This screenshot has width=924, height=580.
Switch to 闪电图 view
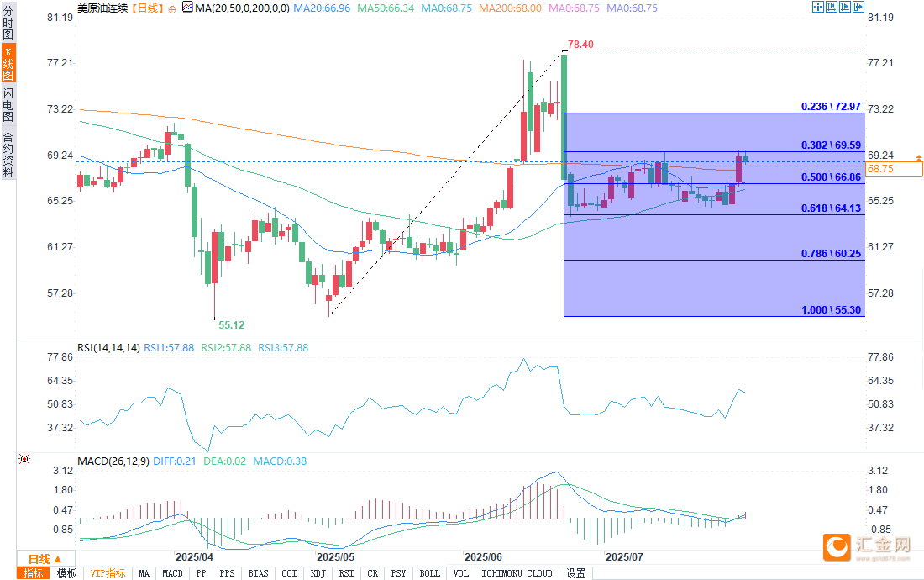(8, 104)
